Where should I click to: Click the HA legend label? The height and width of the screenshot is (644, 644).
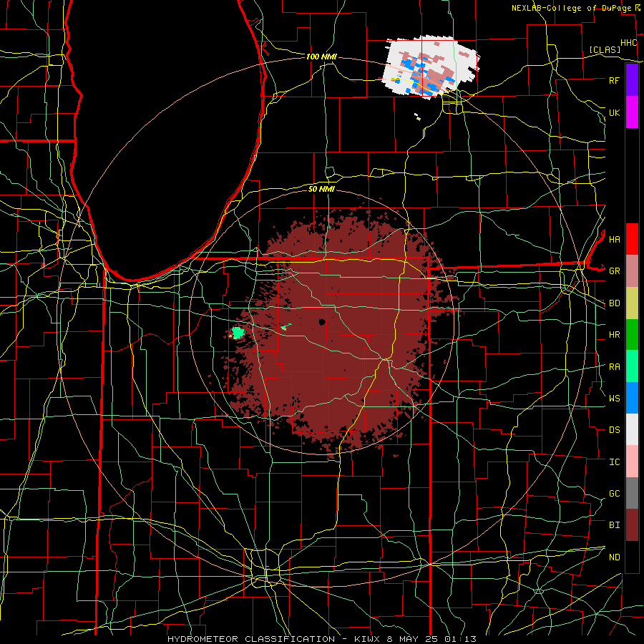click(x=614, y=239)
